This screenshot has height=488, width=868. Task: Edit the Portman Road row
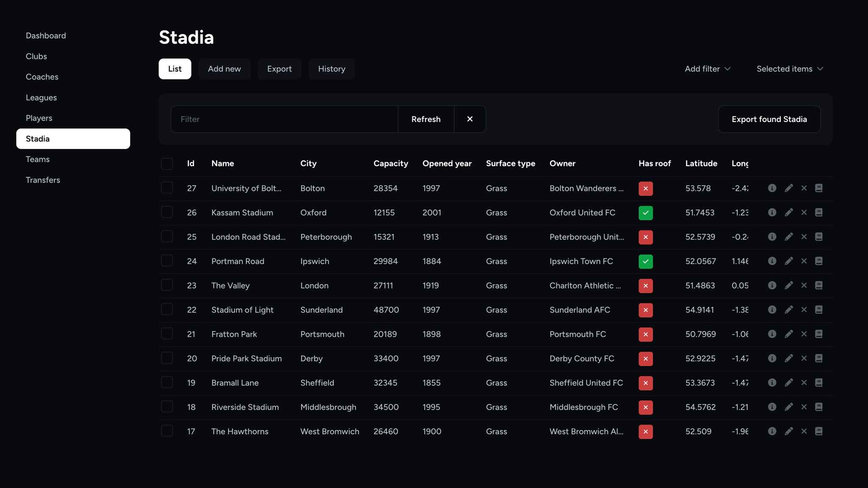789,261
